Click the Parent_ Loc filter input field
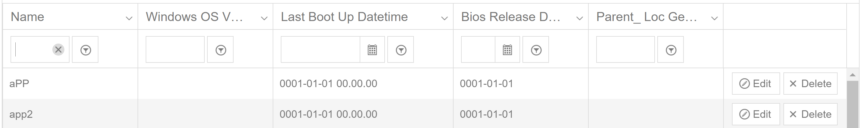Image resolution: width=868 pixels, height=128 pixels. click(625, 50)
